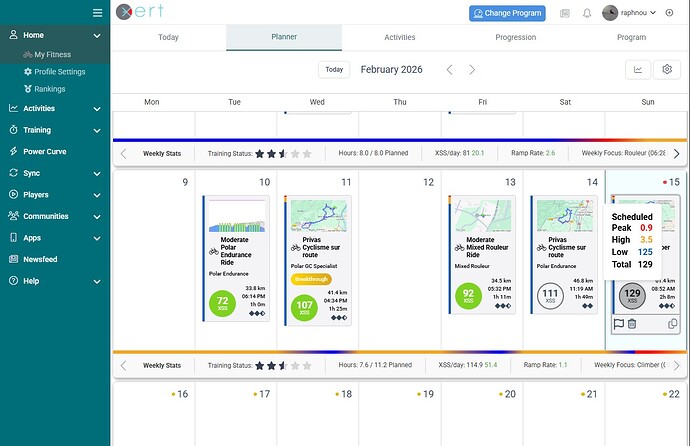Click the Xert logo
This screenshot has height=446, width=690.
[x=140, y=11]
